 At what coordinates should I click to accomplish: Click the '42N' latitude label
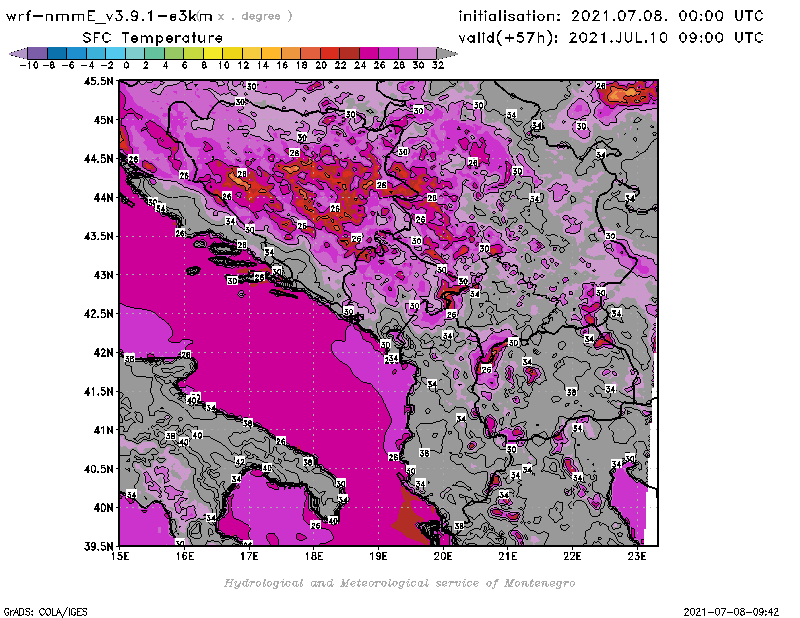[x=104, y=353]
